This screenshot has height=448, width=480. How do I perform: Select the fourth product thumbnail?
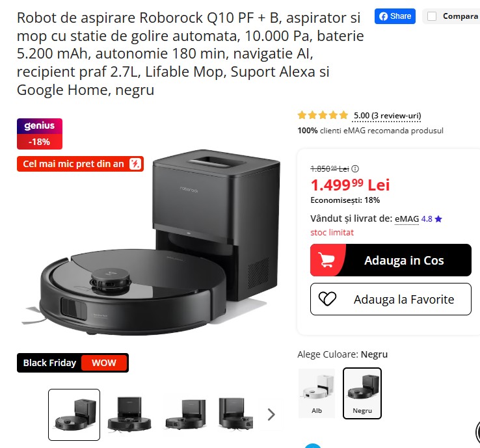(x=235, y=415)
